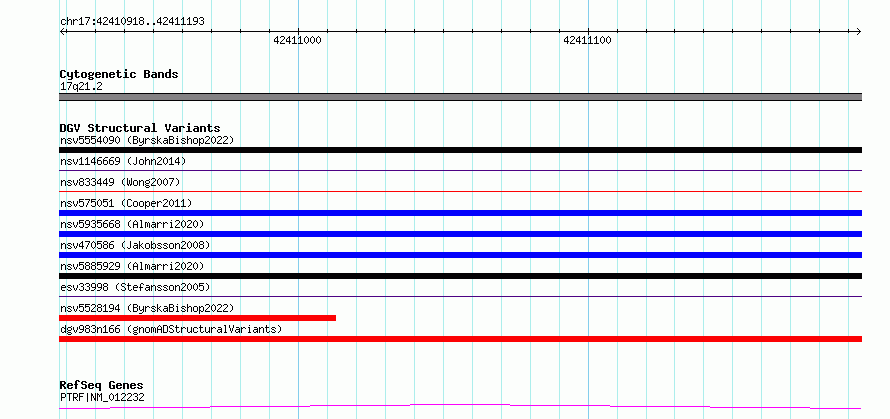Screen dimensions: 890x419
Task: Open nsv833449 (Wong2007) variant label
Action: coord(120,182)
